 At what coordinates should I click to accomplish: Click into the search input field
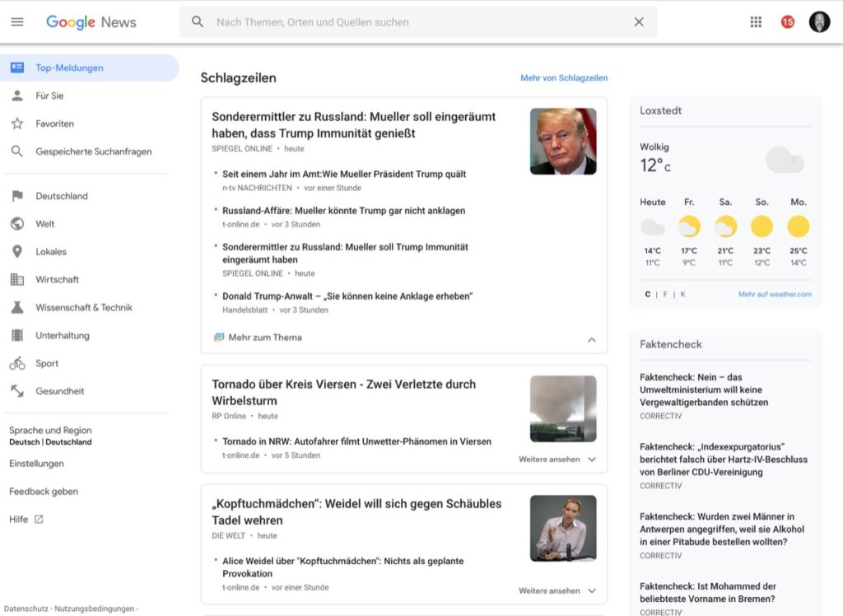click(x=412, y=22)
